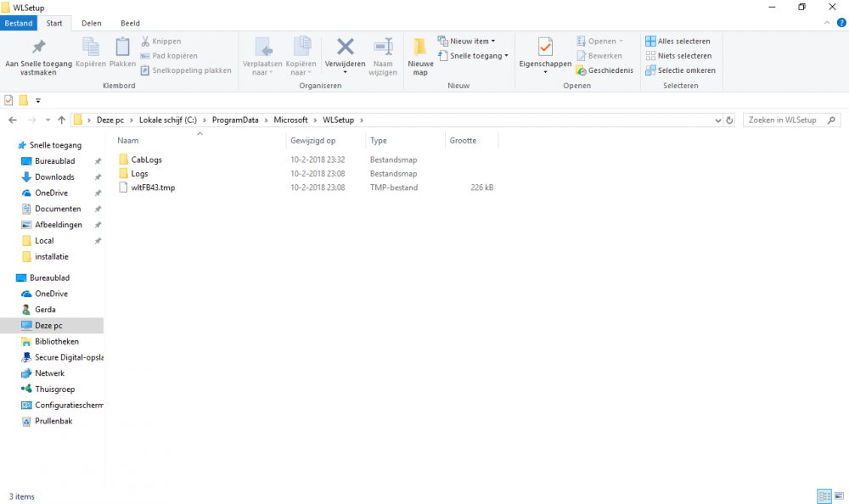Screen dimensions: 849x504
Task: Click Selectie omkeren to invert selection
Action: point(681,70)
